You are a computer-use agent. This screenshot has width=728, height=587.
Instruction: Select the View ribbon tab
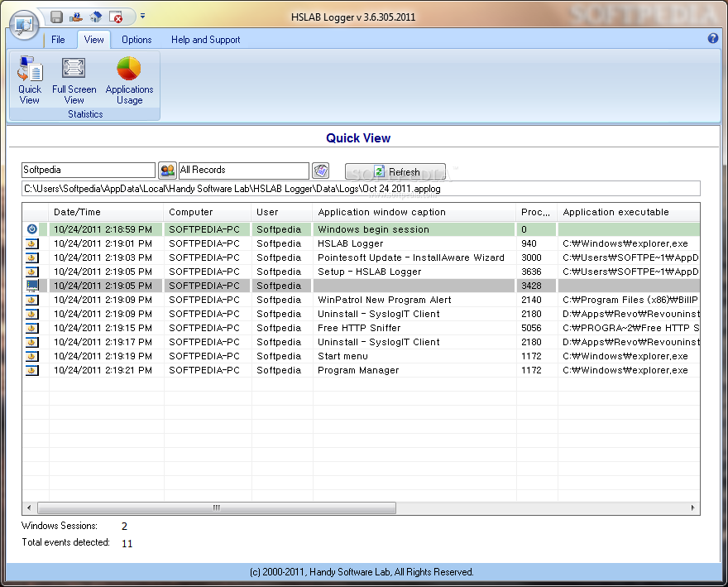tap(93, 40)
